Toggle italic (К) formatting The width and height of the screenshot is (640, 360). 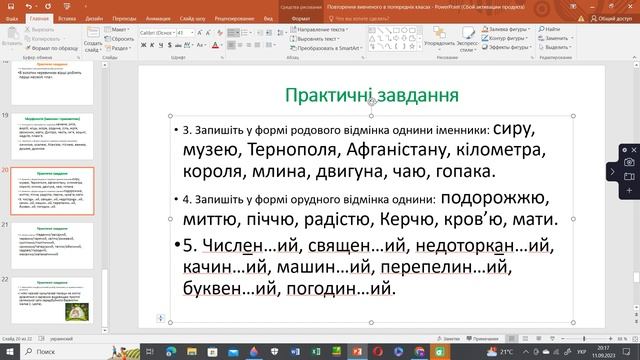pos(152,45)
